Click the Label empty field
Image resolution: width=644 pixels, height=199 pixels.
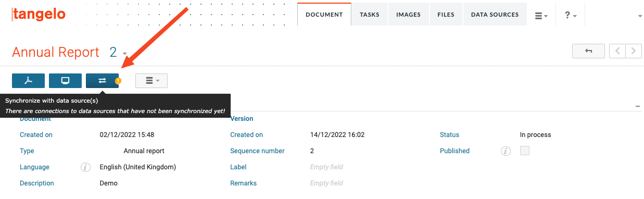326,167
